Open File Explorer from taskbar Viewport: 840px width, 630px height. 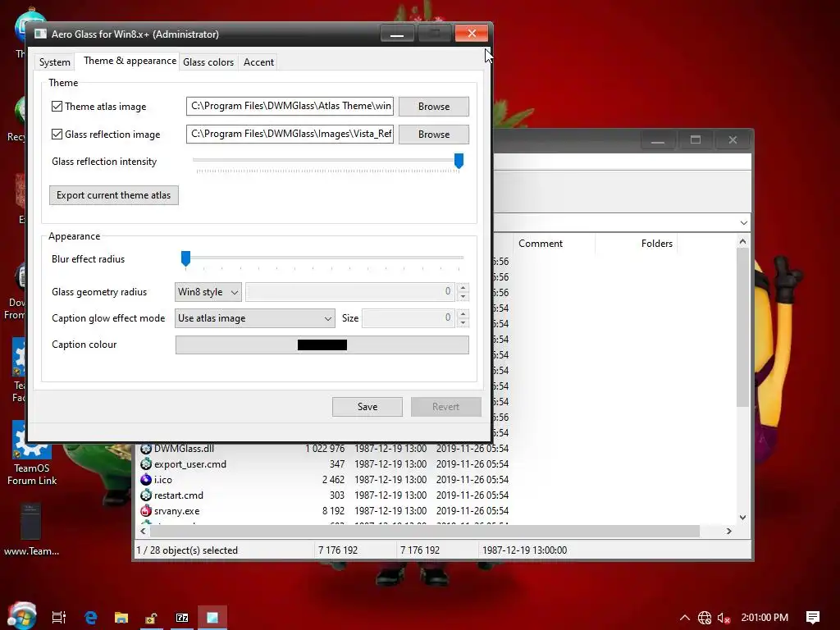point(121,617)
